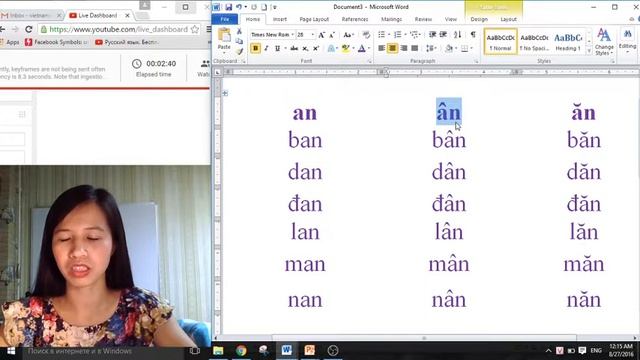Open the Shading color fill
The image size is (640, 360).
click(x=449, y=48)
